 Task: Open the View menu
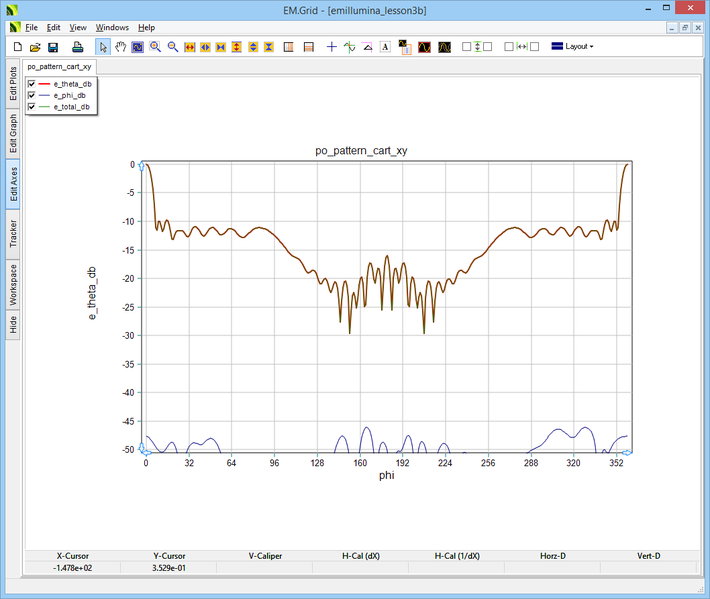pos(78,27)
